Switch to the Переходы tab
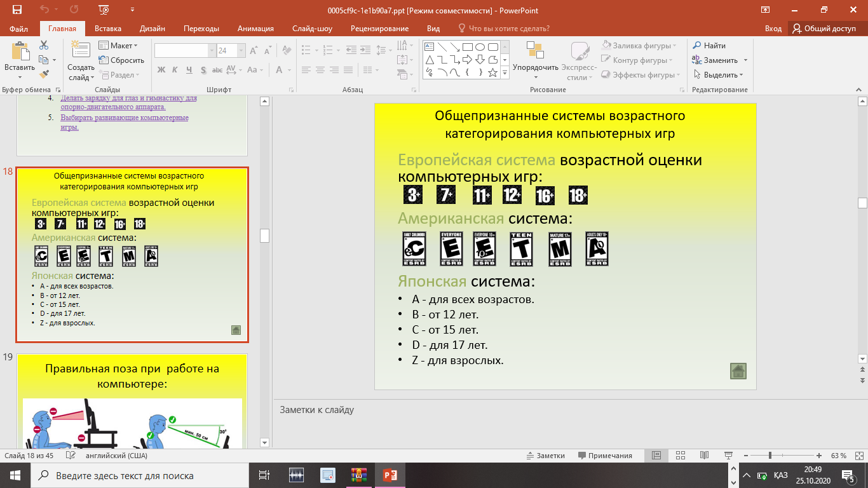 [201, 29]
